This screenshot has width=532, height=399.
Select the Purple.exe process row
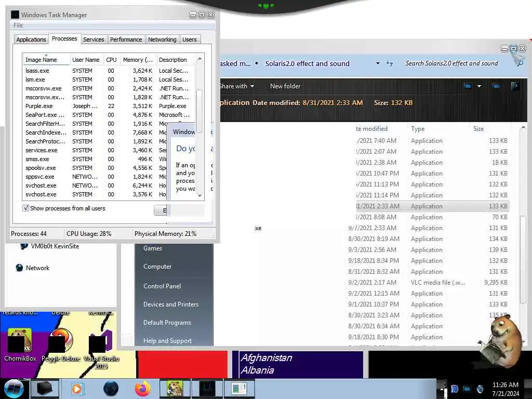[108, 106]
